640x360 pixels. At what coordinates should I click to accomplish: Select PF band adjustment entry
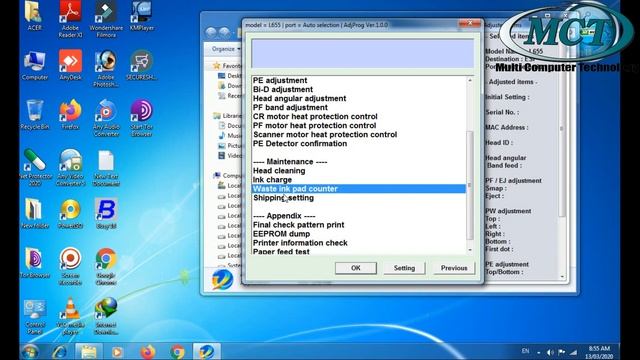[290, 107]
